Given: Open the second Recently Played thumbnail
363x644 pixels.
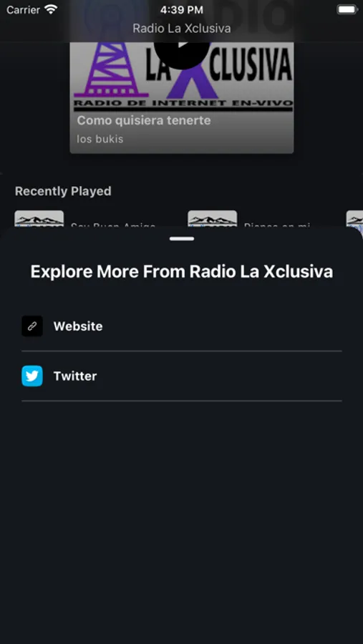Looking at the screenshot, I should 212,218.
